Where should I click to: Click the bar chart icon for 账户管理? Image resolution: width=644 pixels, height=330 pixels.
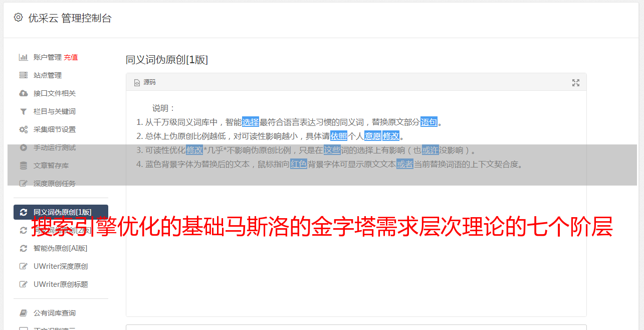coord(23,57)
